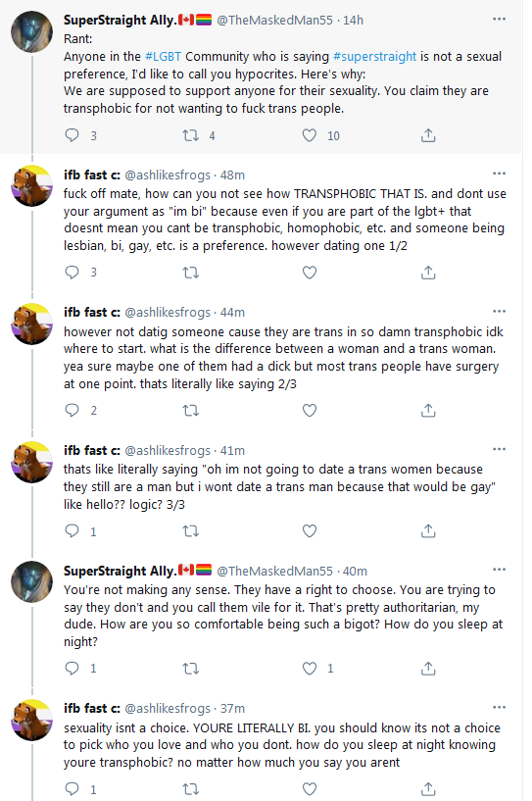Retweet the tweet ending in 2/3

coord(191,410)
